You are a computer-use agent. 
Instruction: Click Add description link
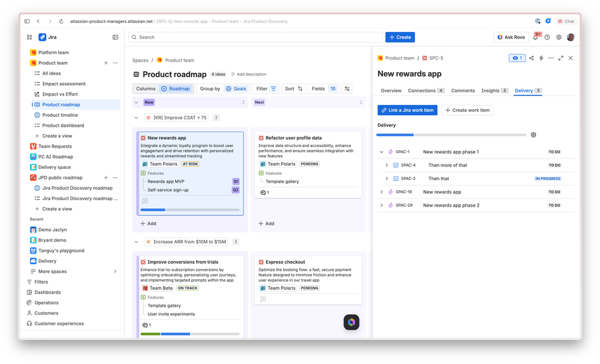pos(249,74)
